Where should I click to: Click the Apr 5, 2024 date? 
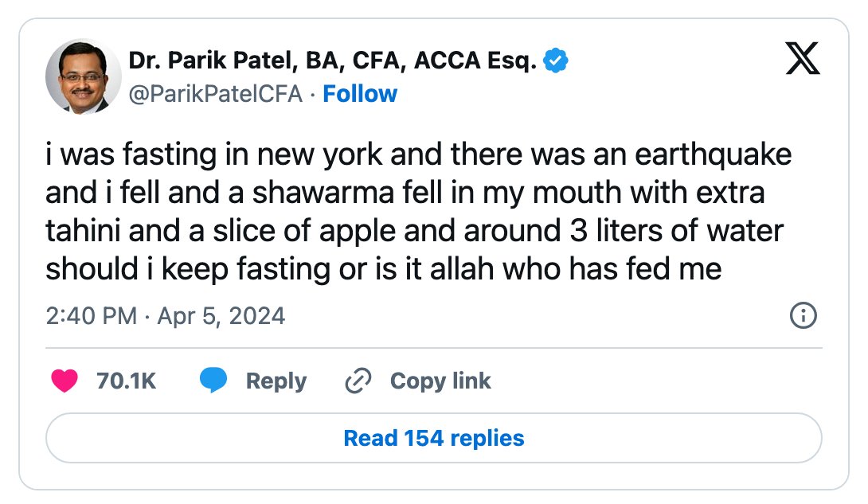(x=221, y=316)
